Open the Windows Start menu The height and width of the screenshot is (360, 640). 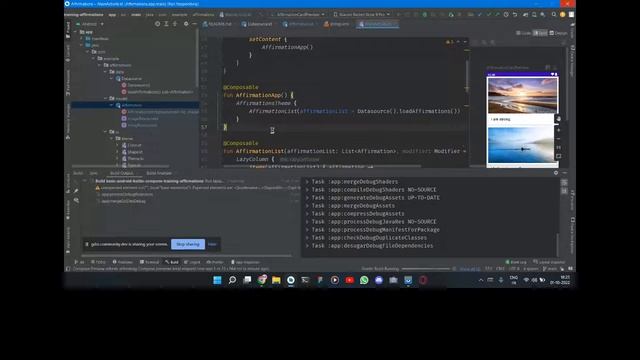218,280
